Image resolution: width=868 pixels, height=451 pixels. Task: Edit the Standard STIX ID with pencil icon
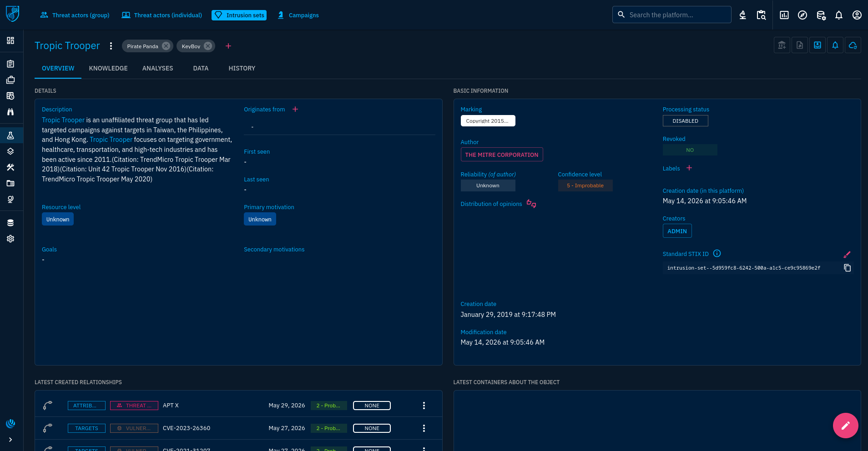[847, 255]
